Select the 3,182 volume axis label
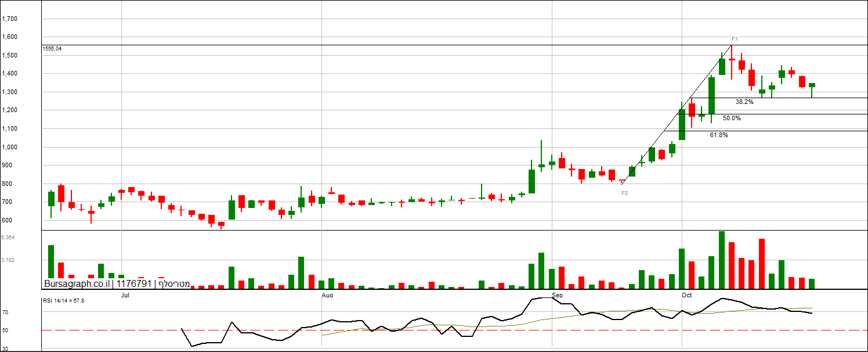 pos(8,260)
